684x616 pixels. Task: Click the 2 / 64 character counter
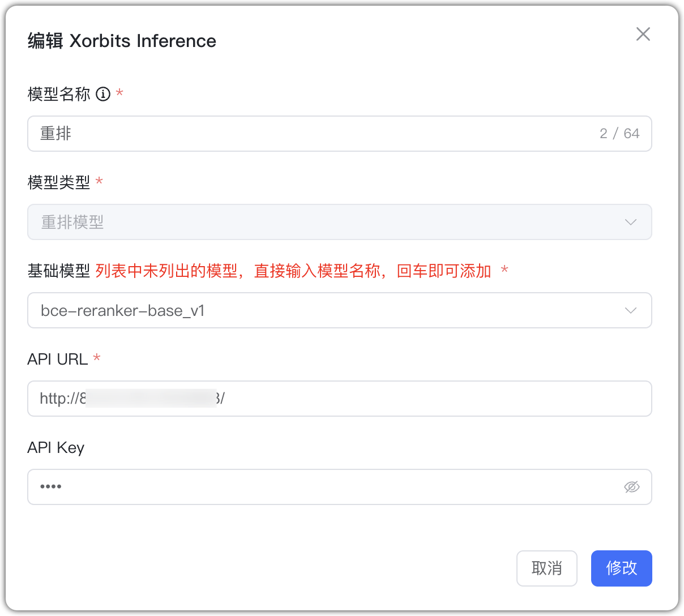619,134
